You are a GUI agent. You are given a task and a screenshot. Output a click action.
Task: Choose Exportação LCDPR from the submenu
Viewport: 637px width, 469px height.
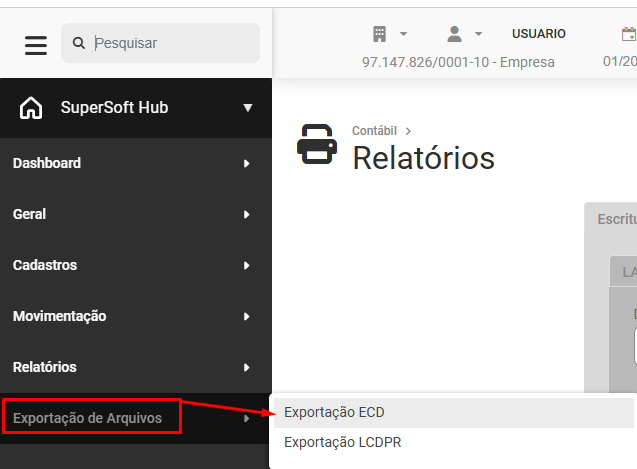[454, 442]
